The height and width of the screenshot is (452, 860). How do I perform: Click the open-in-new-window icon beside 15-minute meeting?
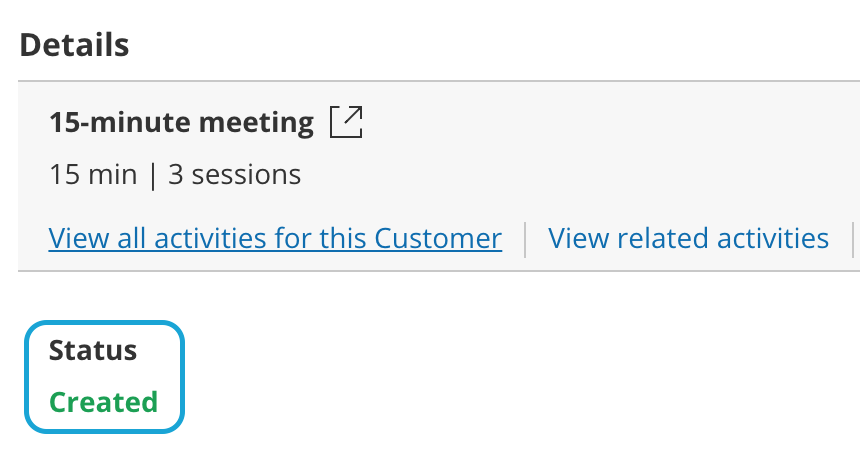pos(346,123)
